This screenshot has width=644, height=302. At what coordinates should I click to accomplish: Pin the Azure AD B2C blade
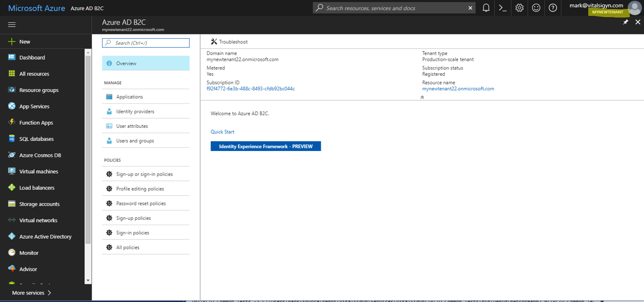pyautogui.click(x=625, y=22)
